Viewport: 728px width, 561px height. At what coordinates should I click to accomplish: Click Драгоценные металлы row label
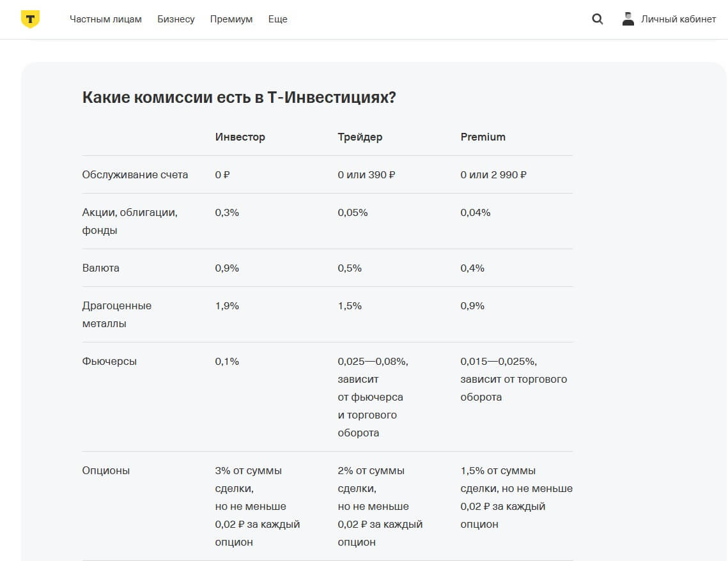coord(117,314)
